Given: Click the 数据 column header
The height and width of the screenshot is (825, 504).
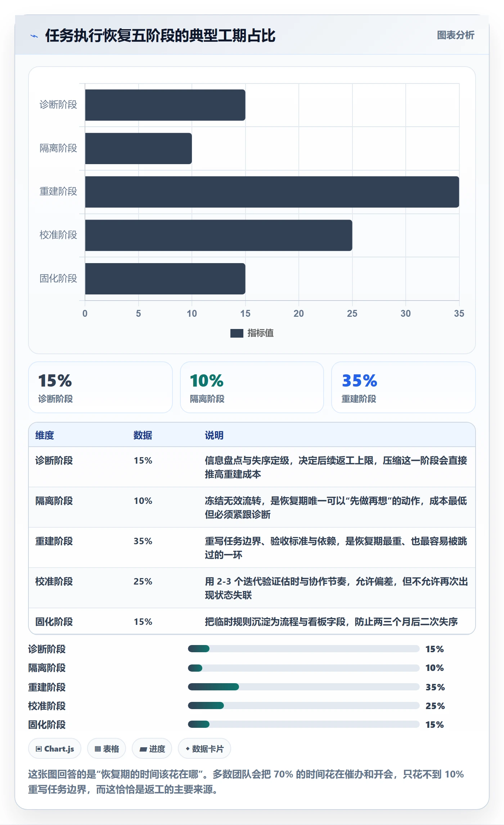Looking at the screenshot, I should 143,435.
